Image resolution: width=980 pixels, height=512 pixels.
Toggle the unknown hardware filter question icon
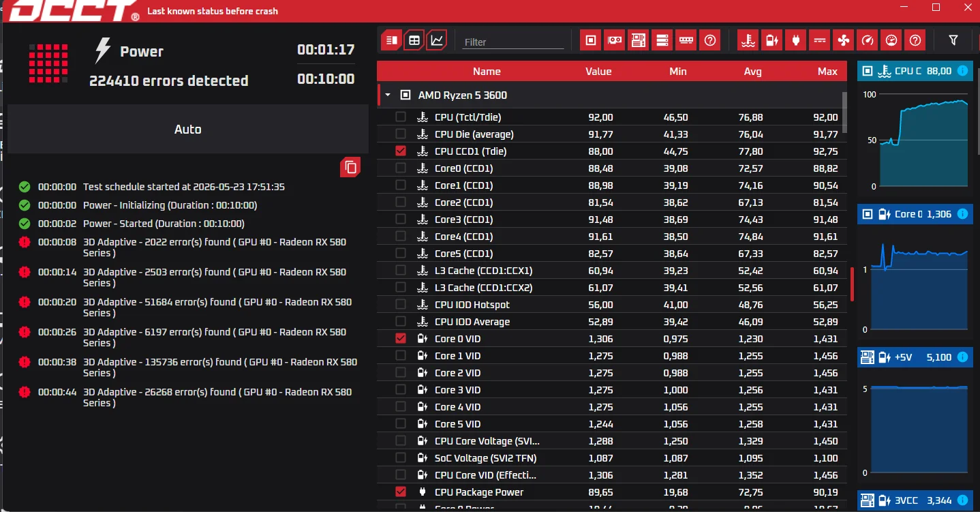tap(710, 40)
